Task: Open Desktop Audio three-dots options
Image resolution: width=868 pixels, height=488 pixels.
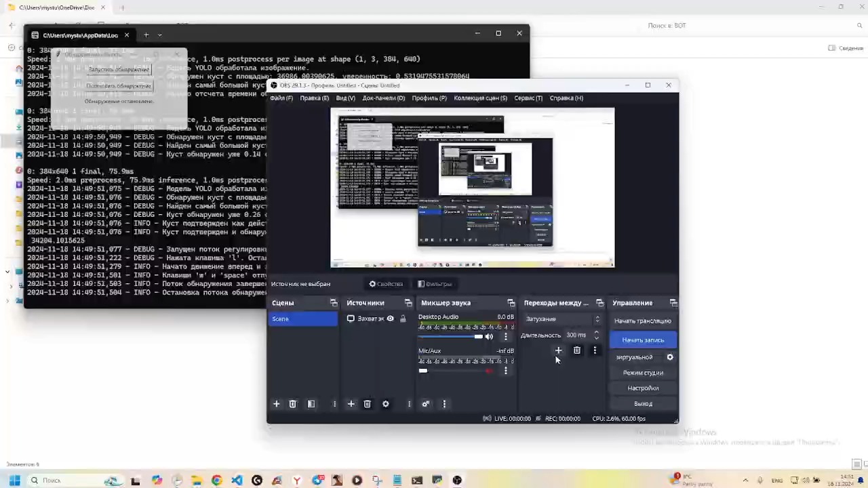Action: point(505,337)
